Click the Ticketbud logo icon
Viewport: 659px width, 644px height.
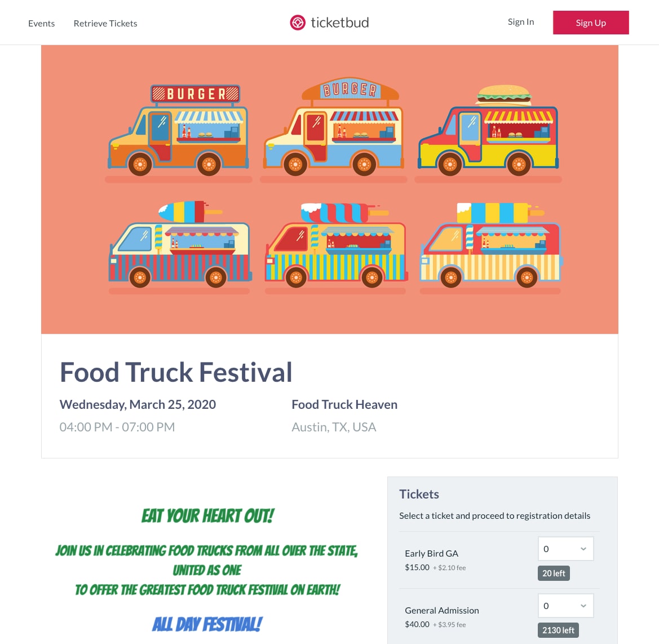coord(297,23)
